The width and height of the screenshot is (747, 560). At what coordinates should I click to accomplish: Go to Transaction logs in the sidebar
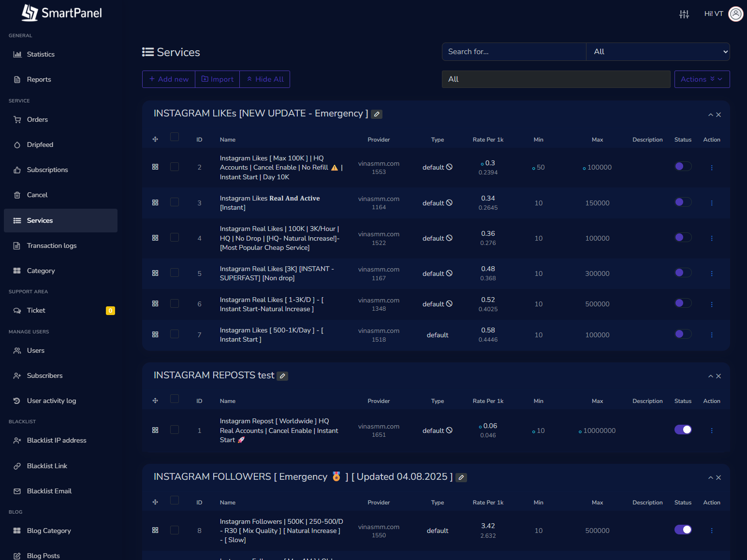pos(52,245)
